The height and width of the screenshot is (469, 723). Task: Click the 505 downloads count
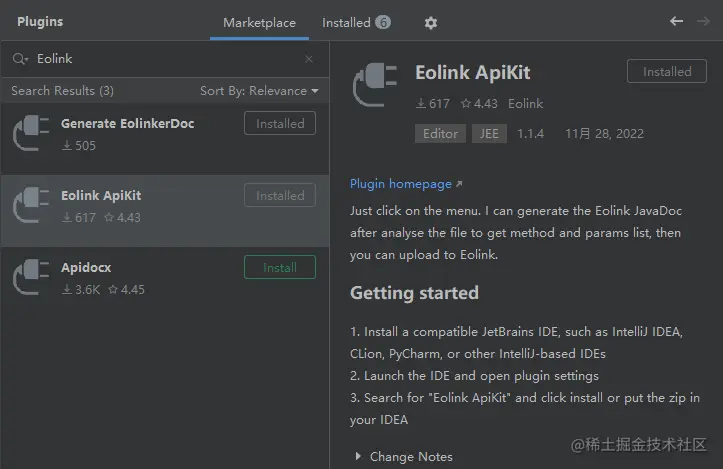pos(79,146)
